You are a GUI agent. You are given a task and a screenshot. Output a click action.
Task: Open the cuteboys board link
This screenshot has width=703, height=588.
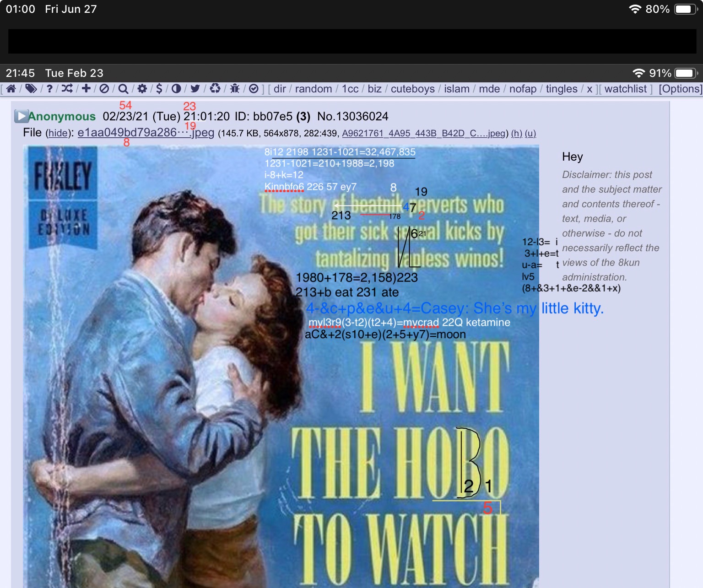tap(413, 89)
